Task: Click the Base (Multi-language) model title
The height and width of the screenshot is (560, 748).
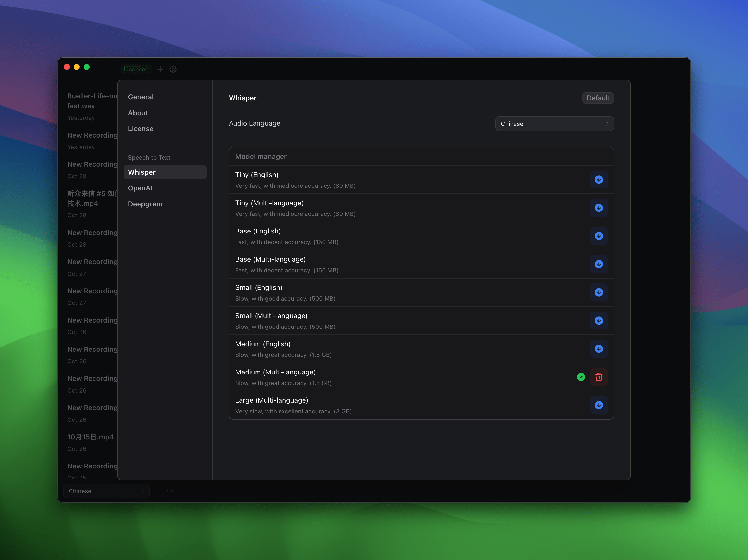Action: tap(270, 259)
